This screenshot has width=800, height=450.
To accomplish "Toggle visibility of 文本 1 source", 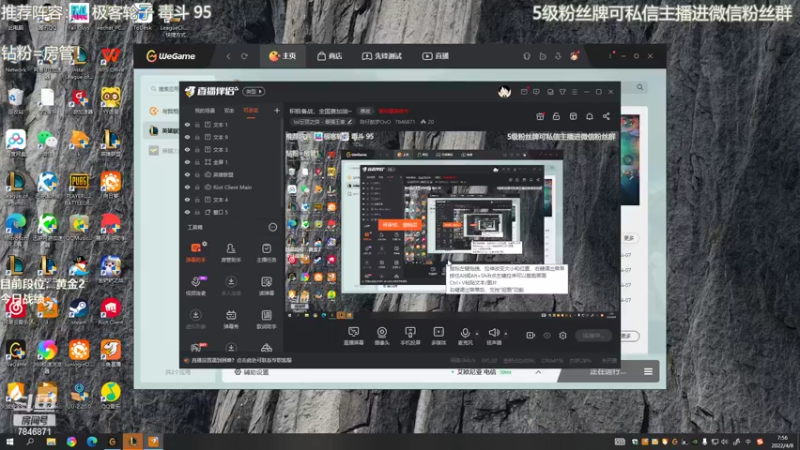I will click(x=187, y=124).
